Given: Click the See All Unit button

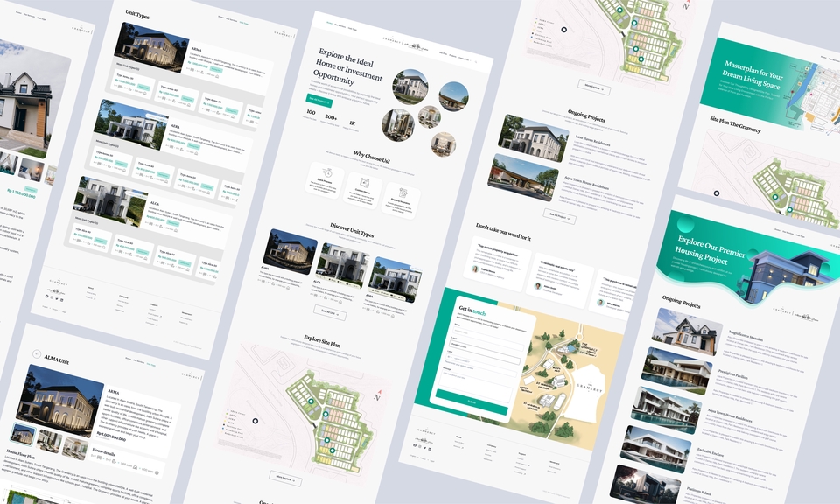Looking at the screenshot, I should pyautogui.click(x=330, y=312).
